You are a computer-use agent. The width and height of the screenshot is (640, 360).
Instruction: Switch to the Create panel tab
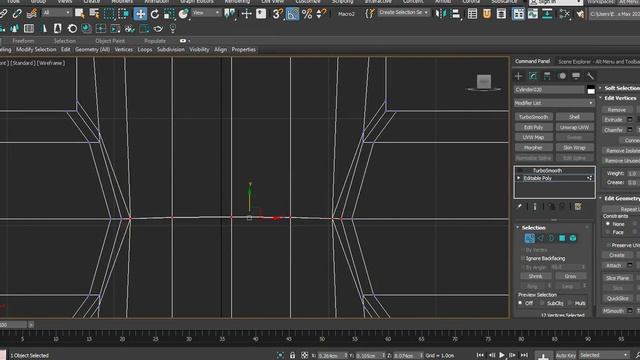tap(518, 76)
